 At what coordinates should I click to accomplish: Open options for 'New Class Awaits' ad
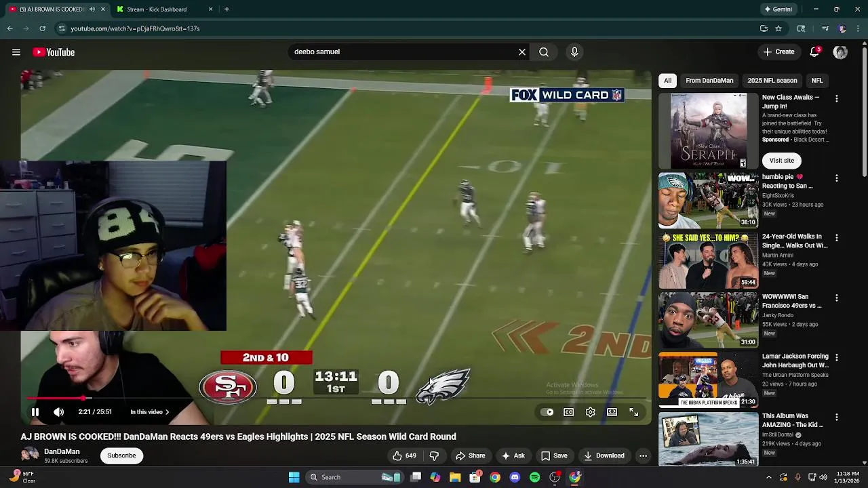(836, 99)
